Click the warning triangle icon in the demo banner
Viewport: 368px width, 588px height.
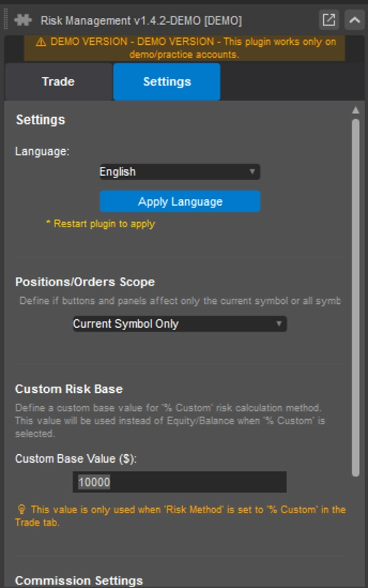41,42
